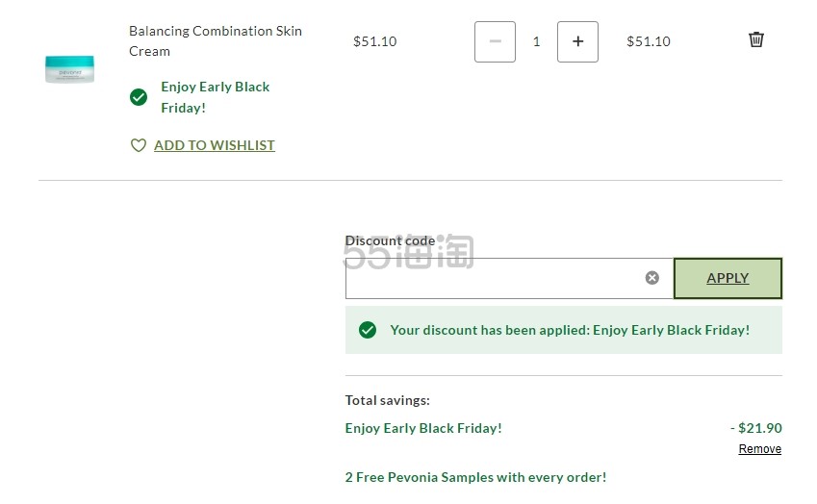The width and height of the screenshot is (817, 504).
Task: Click the $51.10 line total next to plus button
Action: 649,41
